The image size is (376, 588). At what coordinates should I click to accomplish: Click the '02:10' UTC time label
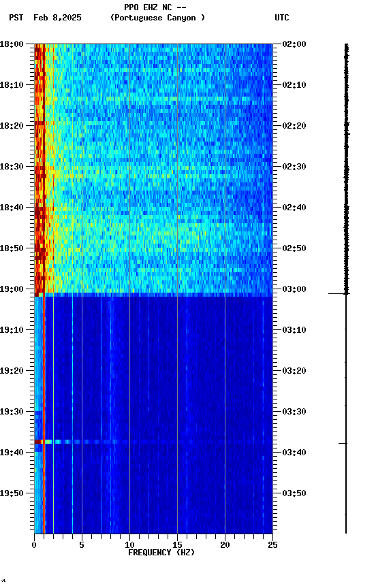click(294, 85)
